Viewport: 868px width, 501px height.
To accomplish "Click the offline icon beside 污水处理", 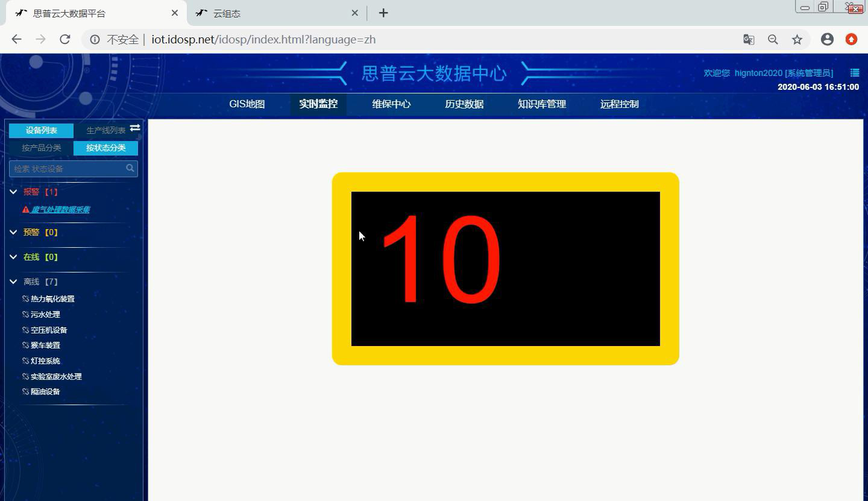I will 24,314.
